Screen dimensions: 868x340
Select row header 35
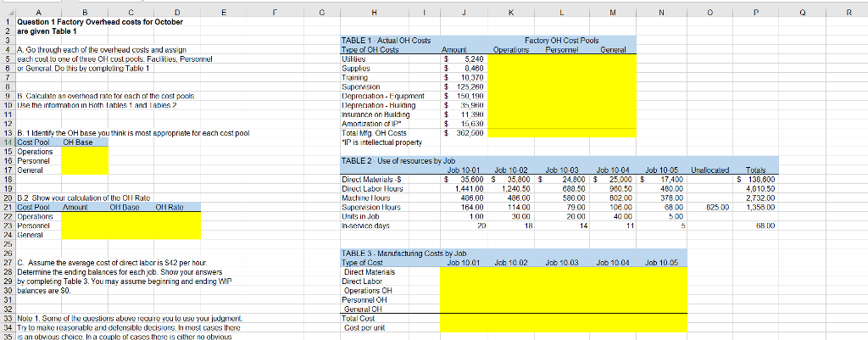[x=8, y=336]
